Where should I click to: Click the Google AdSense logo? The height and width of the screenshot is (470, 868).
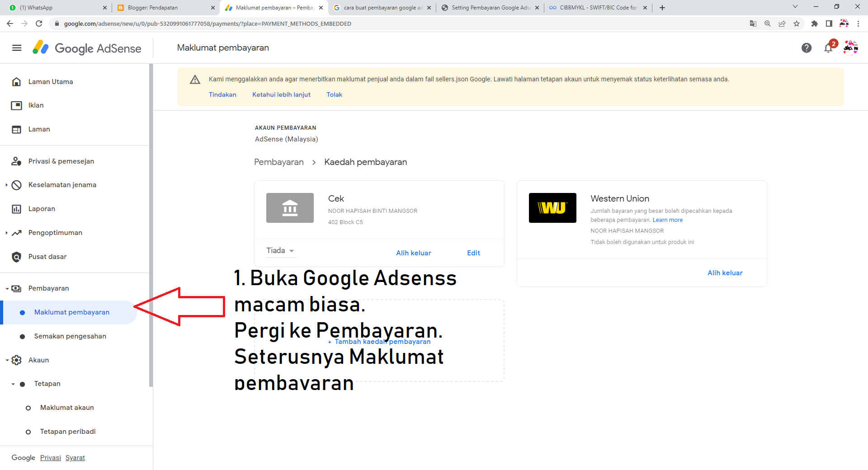pos(87,48)
